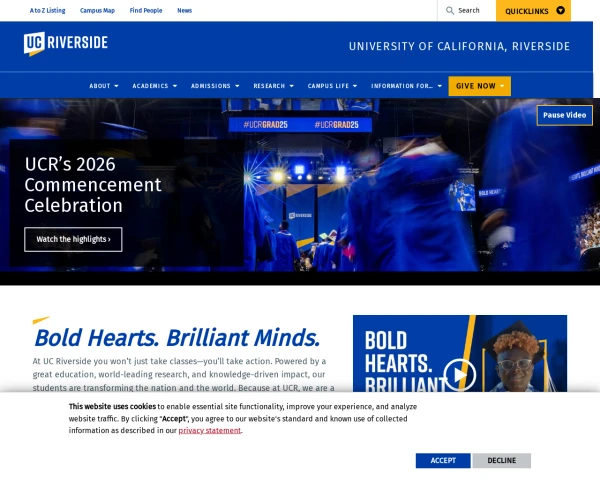
Task: Accept the website cookies
Action: coord(443,460)
